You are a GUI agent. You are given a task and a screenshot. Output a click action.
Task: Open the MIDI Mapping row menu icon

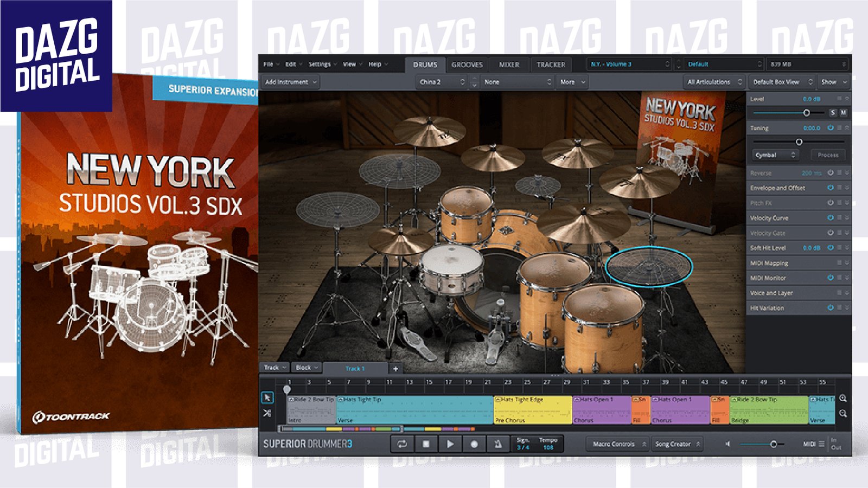(839, 263)
